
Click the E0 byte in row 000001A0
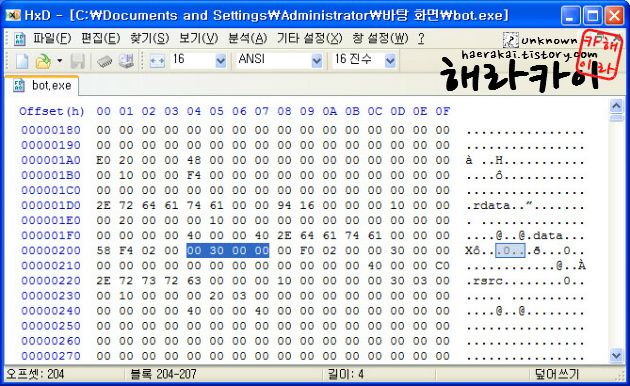(x=103, y=160)
